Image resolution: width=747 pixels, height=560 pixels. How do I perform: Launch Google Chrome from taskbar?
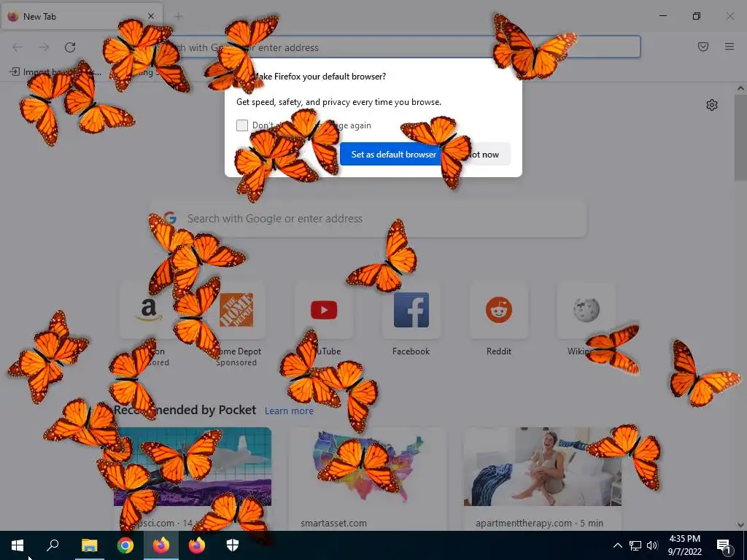tap(125, 545)
